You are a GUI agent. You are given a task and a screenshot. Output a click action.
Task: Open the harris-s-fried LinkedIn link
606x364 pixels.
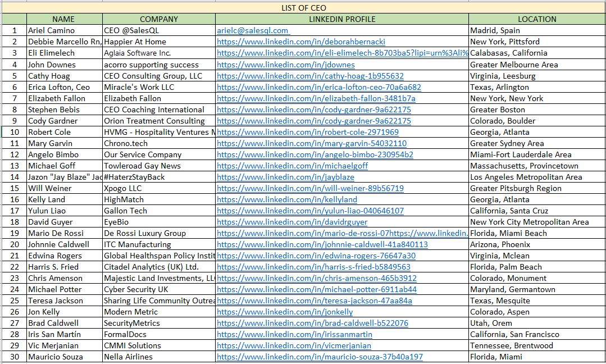(313, 267)
